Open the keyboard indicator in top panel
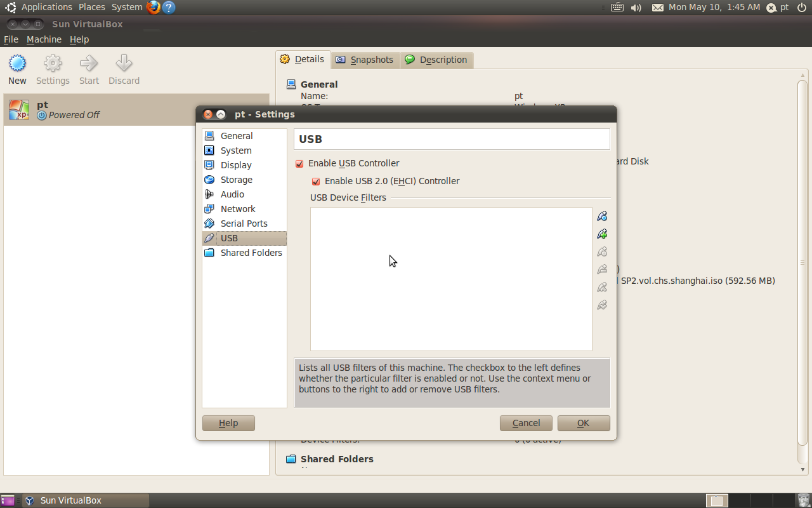This screenshot has width=812, height=508. pos(617,7)
